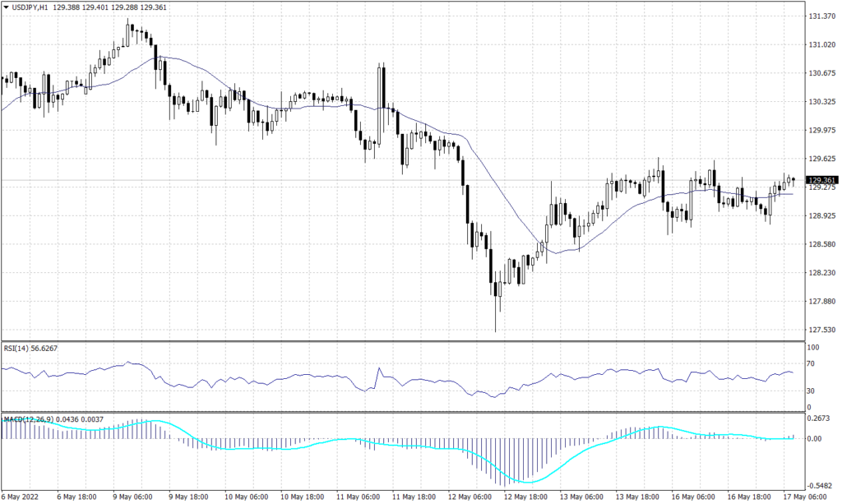The width and height of the screenshot is (842, 504).
Task: Click the current price tag 129.361
Action: (822, 180)
